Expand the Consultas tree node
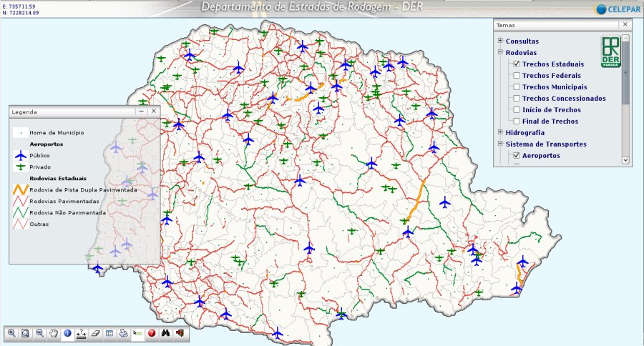This screenshot has width=644, height=346. point(500,41)
